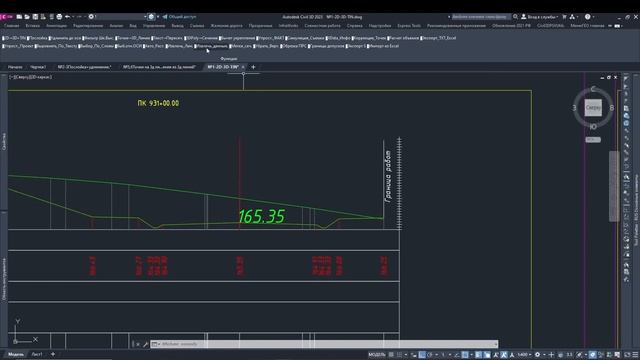Run the Data_Инфо custom command
This screenshot has height=360, width=640.
tap(338, 38)
